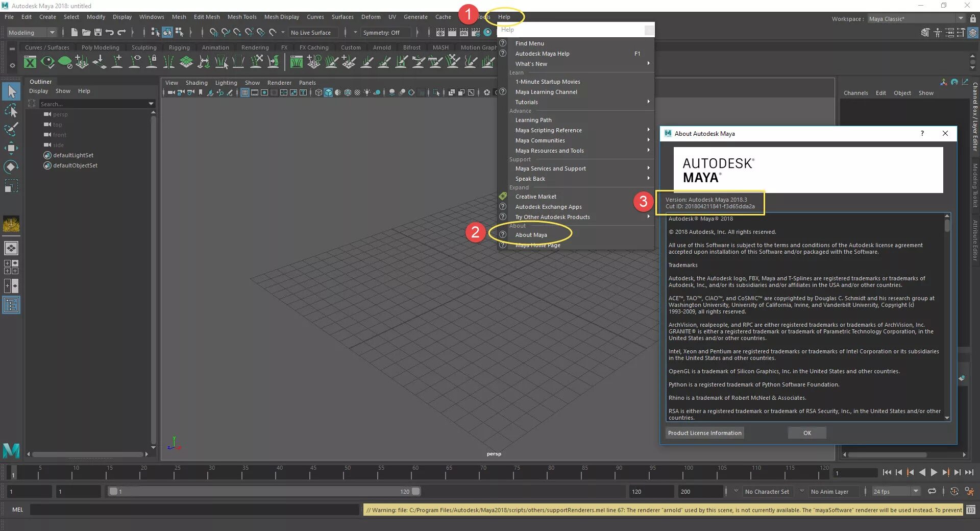Toggle Auto Keyframe button
This screenshot has width=980, height=531.
tap(954, 491)
